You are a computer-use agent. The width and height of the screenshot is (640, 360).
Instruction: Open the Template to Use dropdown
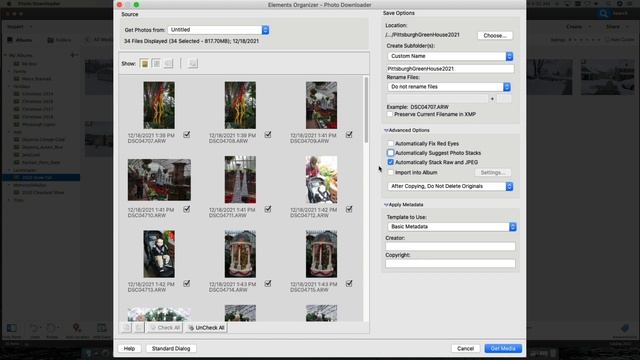(452, 227)
